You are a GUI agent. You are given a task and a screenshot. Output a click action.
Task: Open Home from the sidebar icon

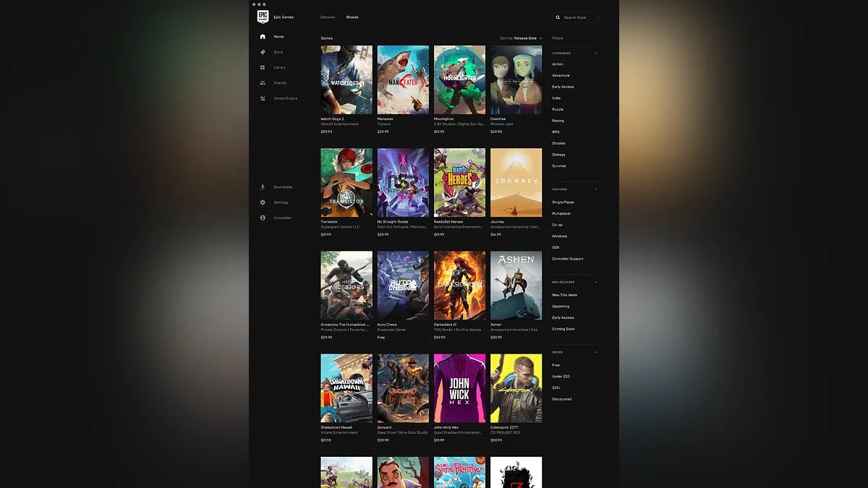[263, 37]
